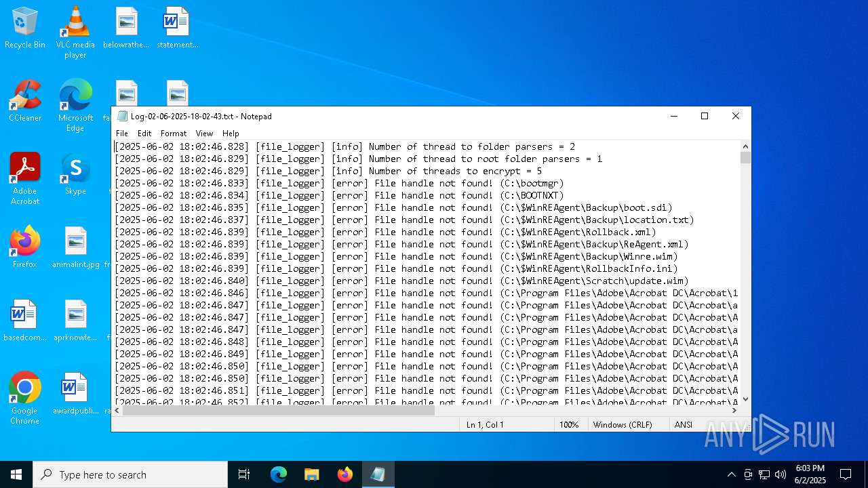Viewport: 868px width, 488px height.
Task: Click the vertical scrollbar down arrow
Action: pyautogui.click(x=745, y=399)
